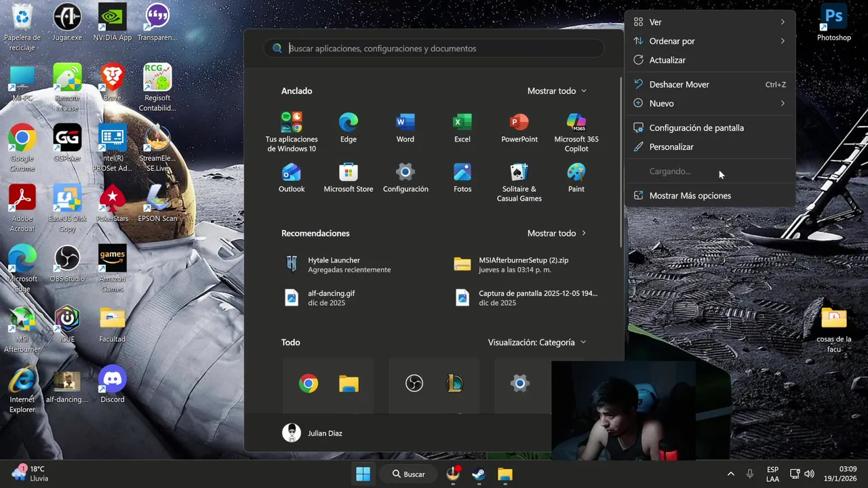The height and width of the screenshot is (488, 868).
Task: Open Configuración de pantalla menu entry
Action: 709,127
